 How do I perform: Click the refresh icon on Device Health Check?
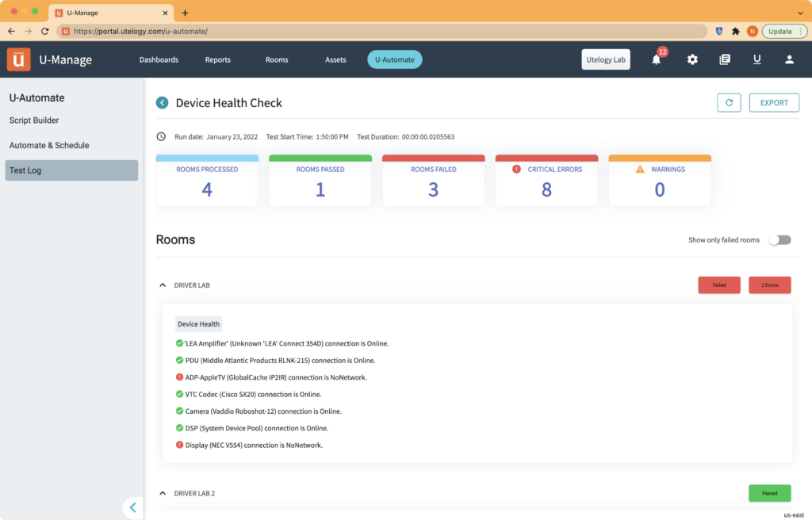pos(729,102)
